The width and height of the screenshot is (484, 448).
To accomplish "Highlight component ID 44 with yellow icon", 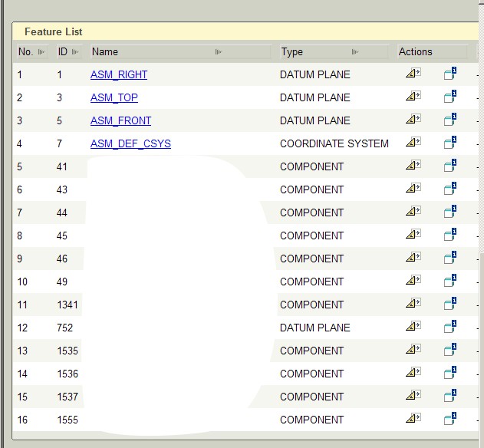I will click(x=413, y=211).
